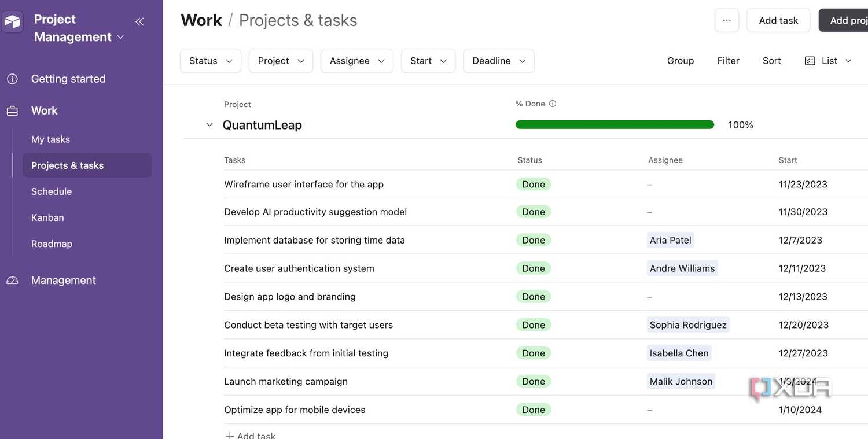Open Getting started in the sidebar
The width and height of the screenshot is (868, 439).
pyautogui.click(x=68, y=79)
